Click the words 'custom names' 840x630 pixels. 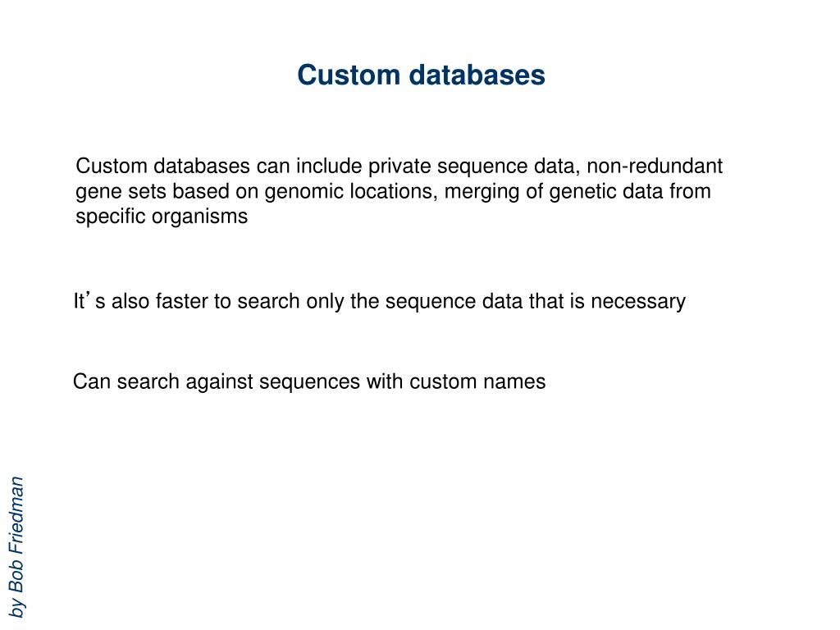(478, 382)
